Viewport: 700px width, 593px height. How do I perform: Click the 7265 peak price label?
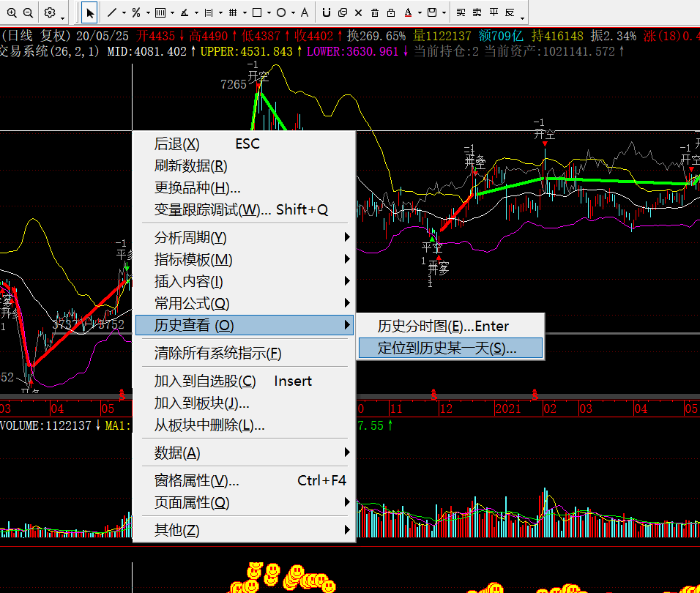[234, 84]
